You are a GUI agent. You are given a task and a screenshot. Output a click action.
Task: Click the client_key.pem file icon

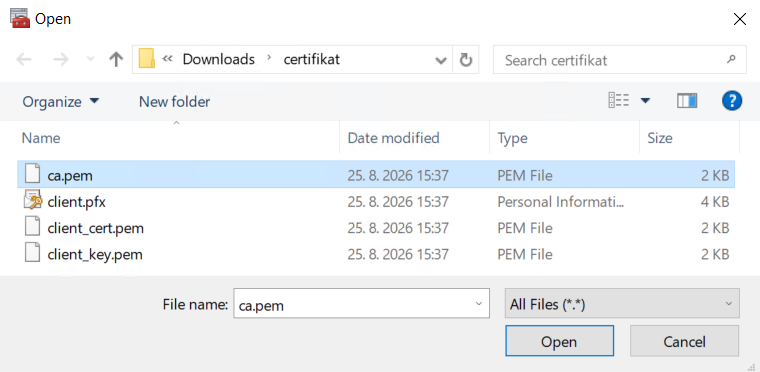(x=32, y=253)
